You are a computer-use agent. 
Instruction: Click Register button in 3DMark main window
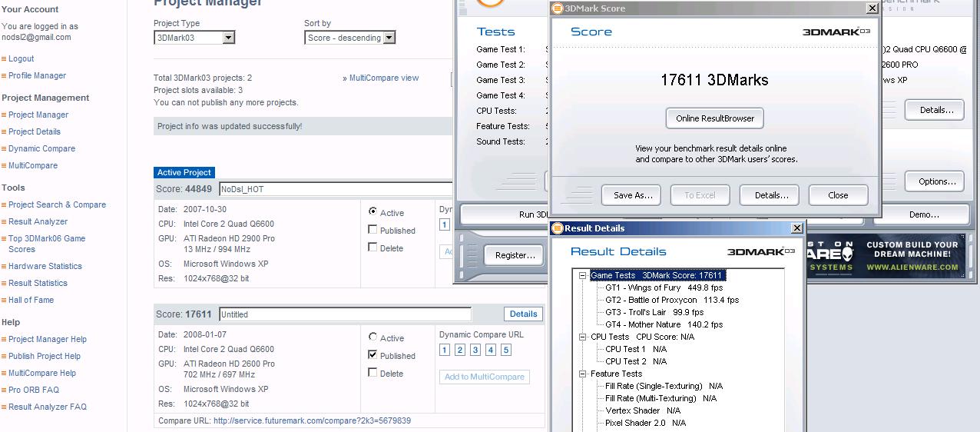(514, 255)
